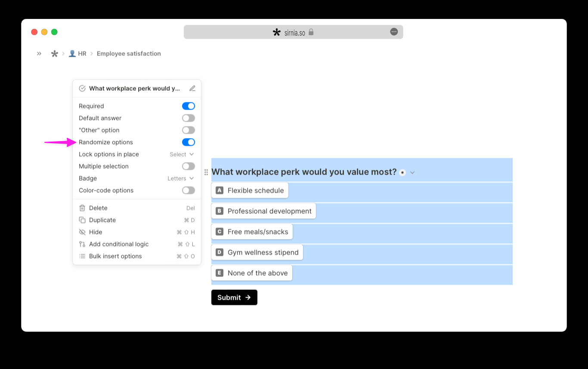
Task: Open the Badge Letters dropdown
Action: coord(181,178)
